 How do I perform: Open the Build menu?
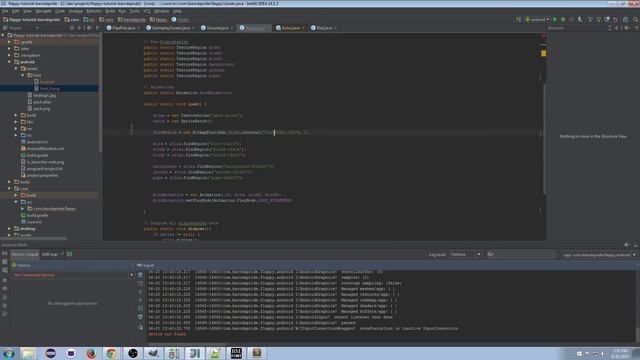110,11
